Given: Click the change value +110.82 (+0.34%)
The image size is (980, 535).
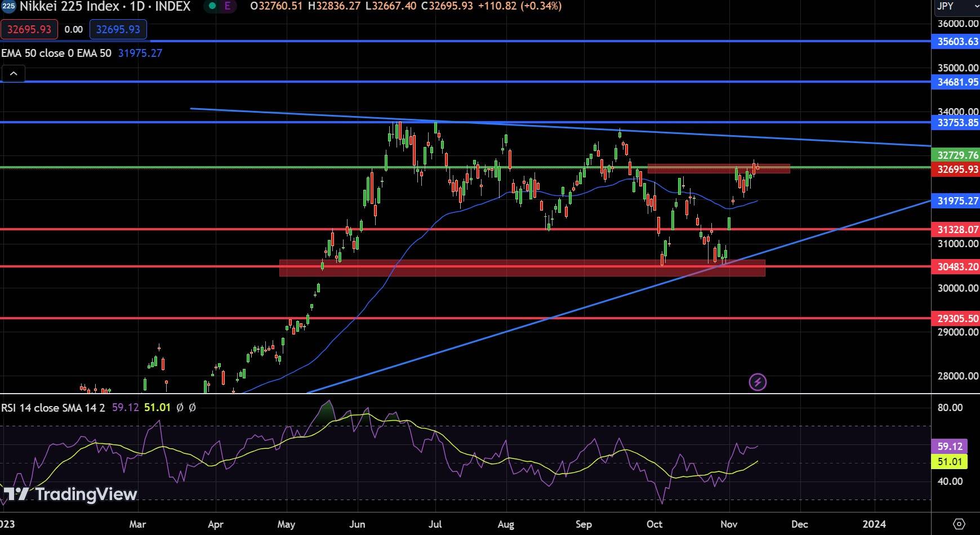Looking at the screenshot, I should tap(519, 6).
